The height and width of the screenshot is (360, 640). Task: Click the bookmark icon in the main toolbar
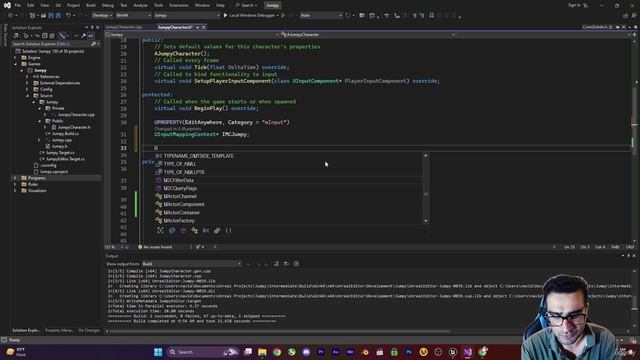coord(431,16)
